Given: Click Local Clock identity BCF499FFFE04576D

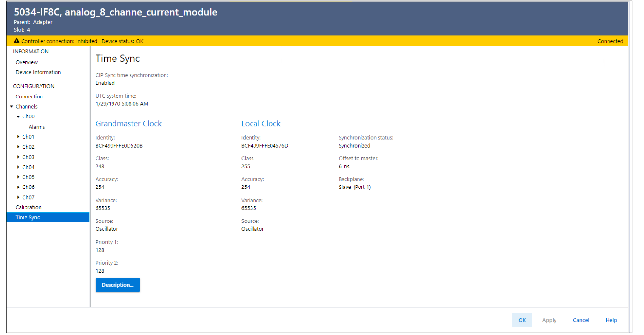Looking at the screenshot, I should pos(265,145).
